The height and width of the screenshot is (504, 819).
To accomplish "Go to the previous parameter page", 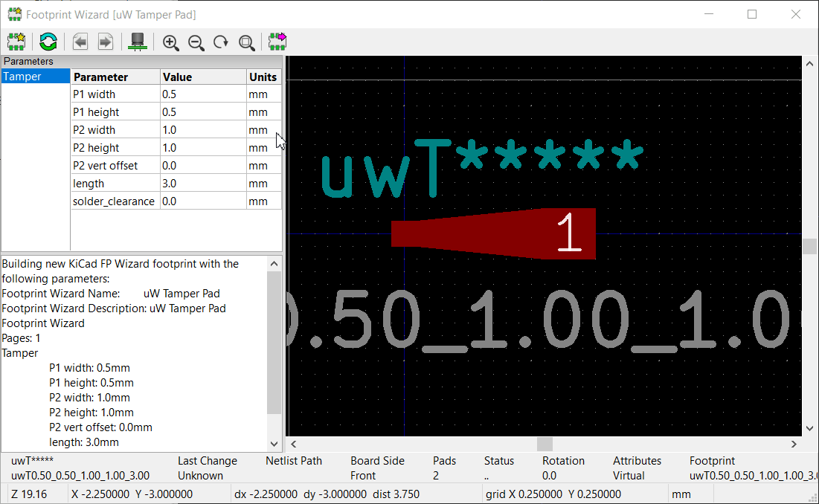I will (x=80, y=42).
